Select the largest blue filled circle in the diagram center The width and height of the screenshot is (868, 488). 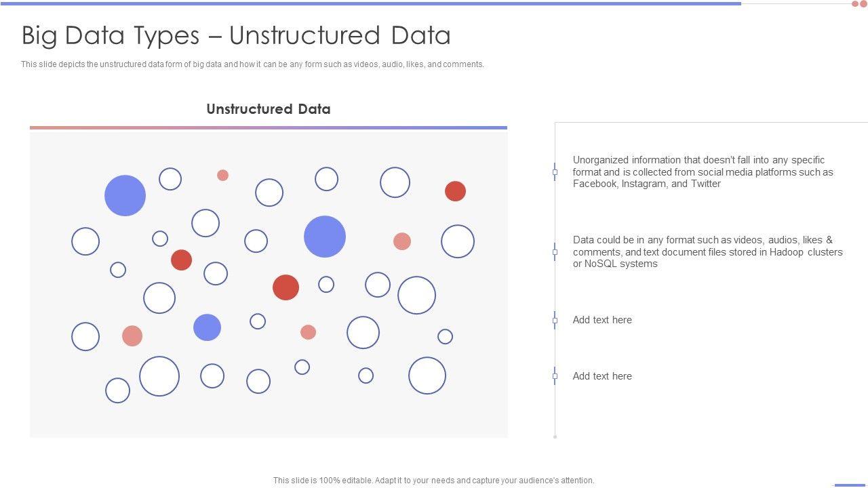[x=325, y=237]
